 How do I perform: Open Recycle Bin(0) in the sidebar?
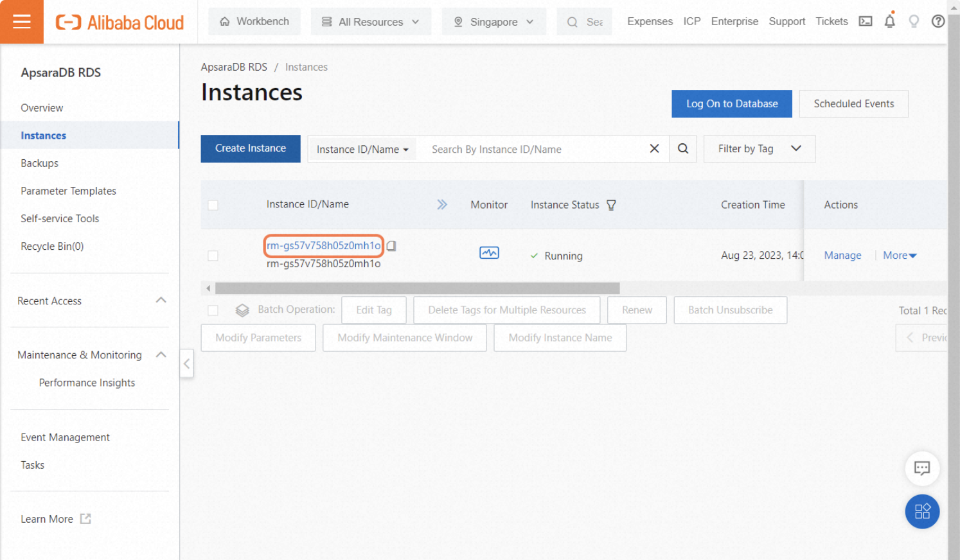tap(52, 246)
